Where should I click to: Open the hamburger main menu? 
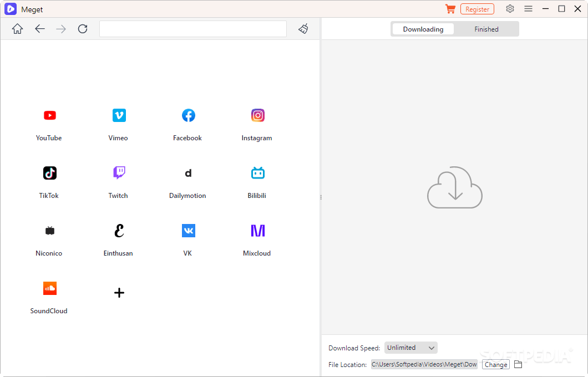(x=529, y=9)
